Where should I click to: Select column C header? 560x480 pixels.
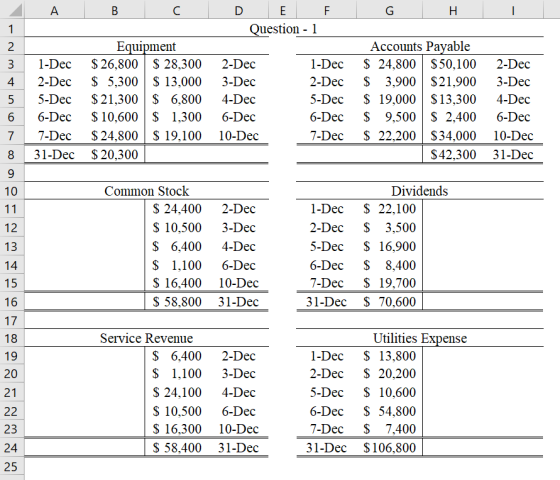[176, 10]
